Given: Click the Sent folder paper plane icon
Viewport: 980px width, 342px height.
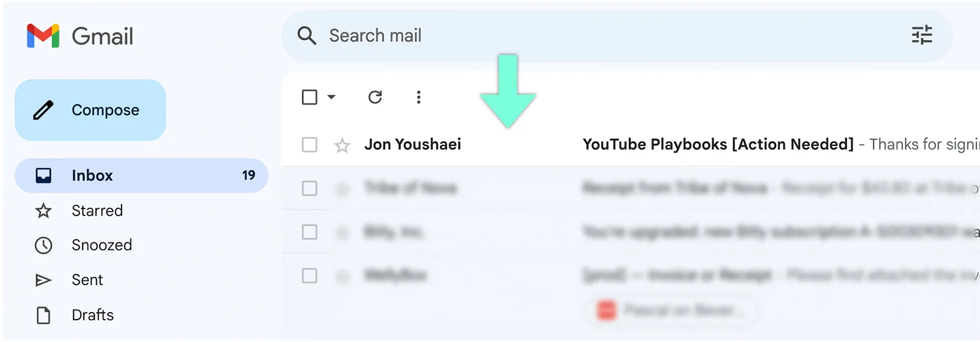Looking at the screenshot, I should [x=43, y=280].
